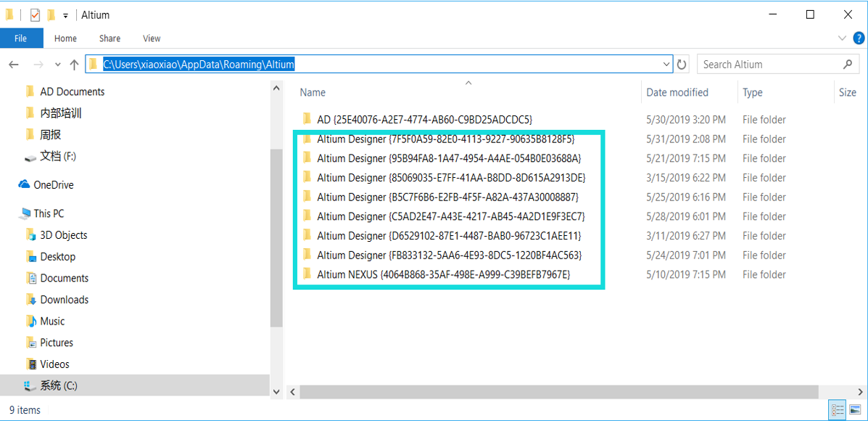The width and height of the screenshot is (868, 421).
Task: Click the horizontal scrollbar left arrow
Action: pyautogui.click(x=292, y=392)
